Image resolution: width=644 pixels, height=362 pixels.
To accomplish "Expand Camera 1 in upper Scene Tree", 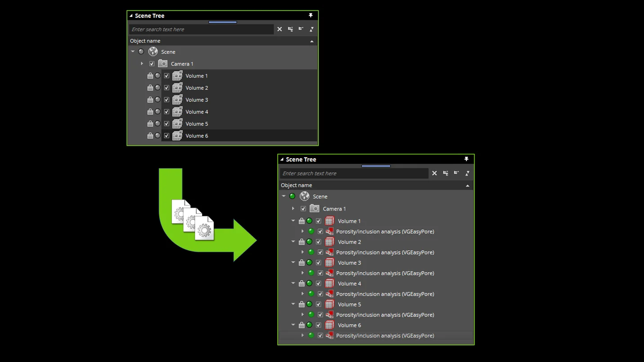I will point(142,63).
